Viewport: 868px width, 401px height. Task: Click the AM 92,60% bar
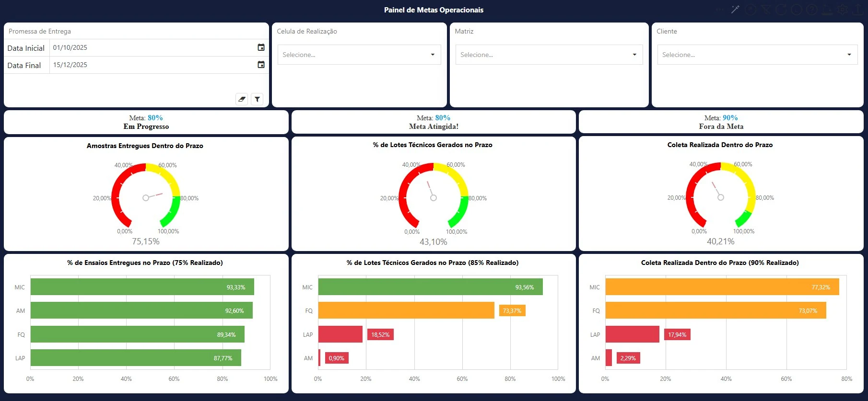pyautogui.click(x=141, y=310)
